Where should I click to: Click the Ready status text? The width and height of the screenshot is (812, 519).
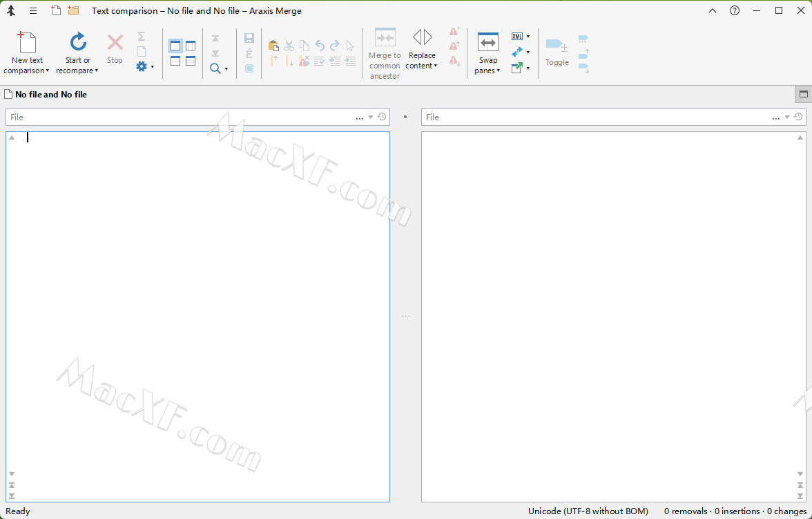tap(18, 511)
